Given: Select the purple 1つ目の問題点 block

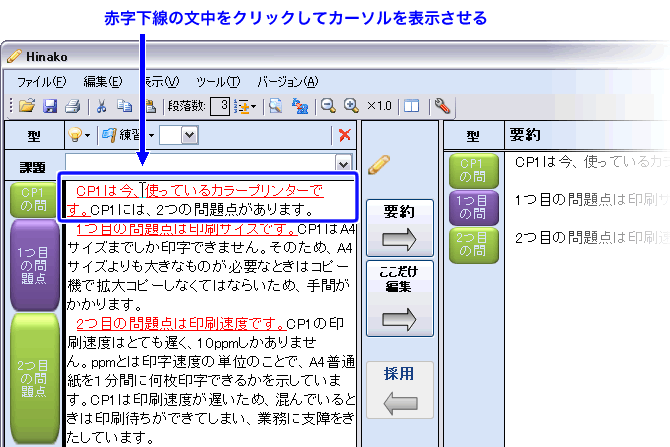Looking at the screenshot, I should coord(34,265).
